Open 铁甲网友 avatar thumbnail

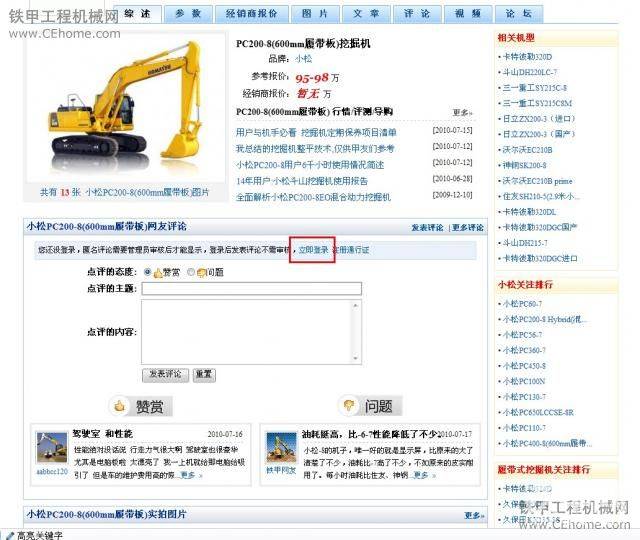click(x=281, y=447)
